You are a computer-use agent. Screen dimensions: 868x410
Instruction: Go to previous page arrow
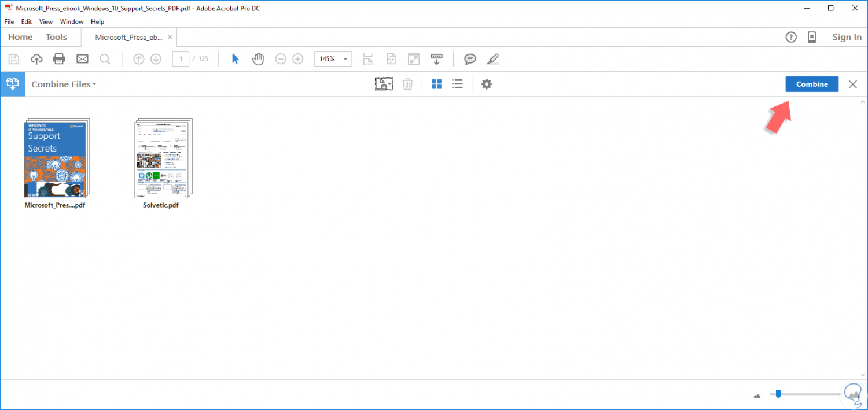(139, 59)
